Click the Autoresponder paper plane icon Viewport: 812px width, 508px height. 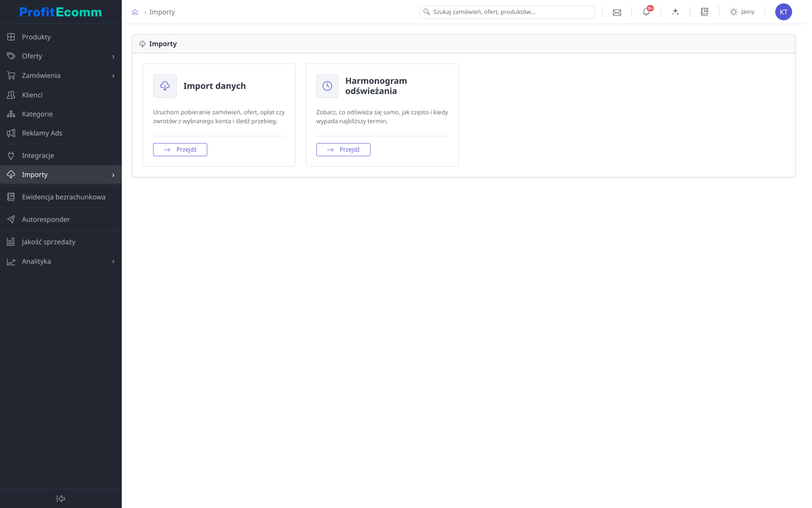(11, 219)
